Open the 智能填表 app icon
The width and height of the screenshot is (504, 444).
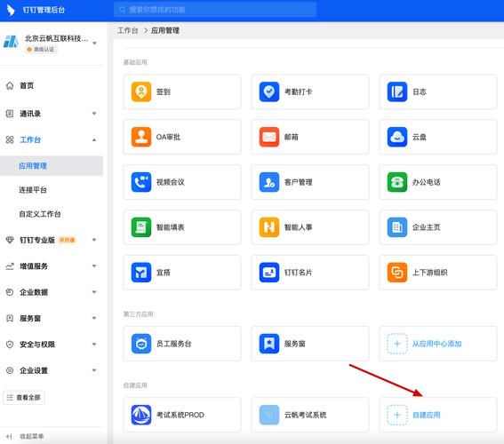141,227
